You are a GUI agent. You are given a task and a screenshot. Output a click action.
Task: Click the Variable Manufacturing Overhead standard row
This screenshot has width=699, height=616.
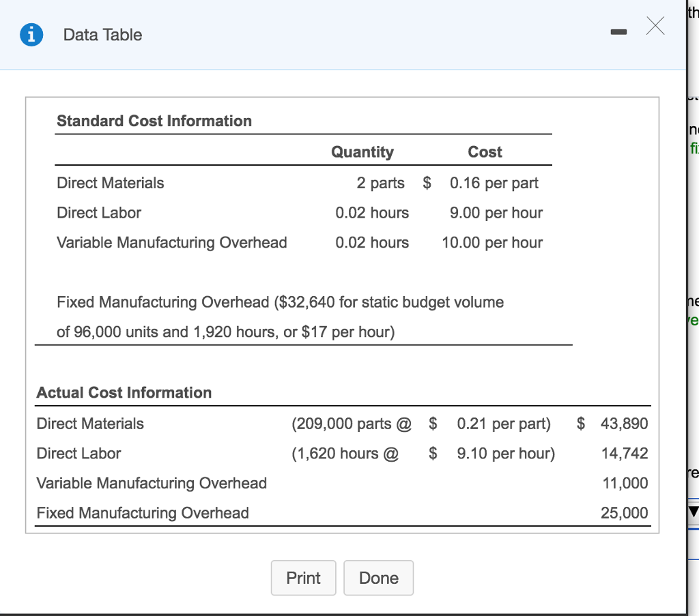171,242
